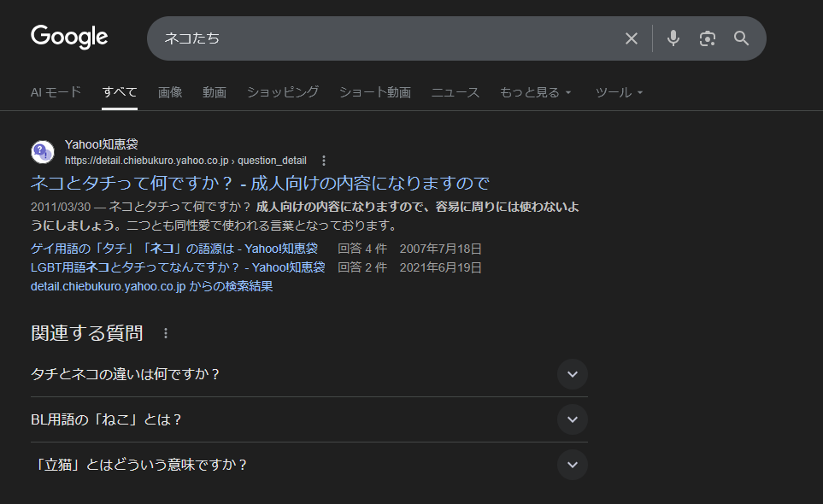Expand question 「立猫」とはどういう意味ですか？
Image resolution: width=823 pixels, height=504 pixels.
click(x=572, y=465)
